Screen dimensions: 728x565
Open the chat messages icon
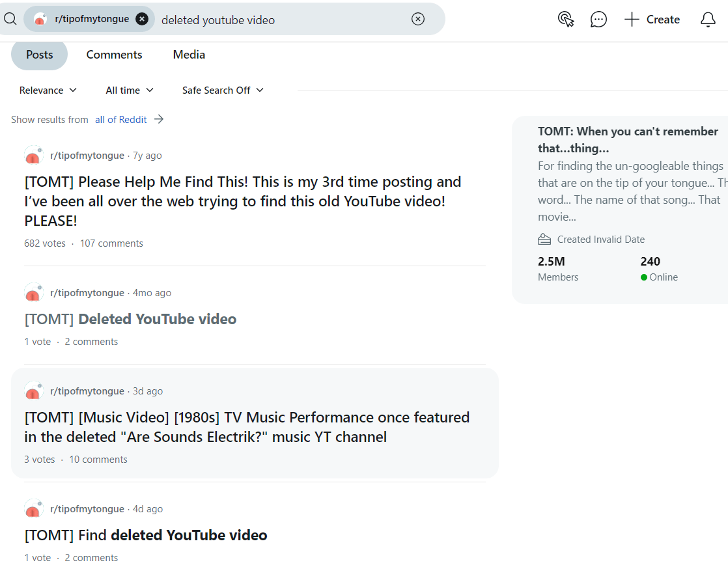point(598,20)
